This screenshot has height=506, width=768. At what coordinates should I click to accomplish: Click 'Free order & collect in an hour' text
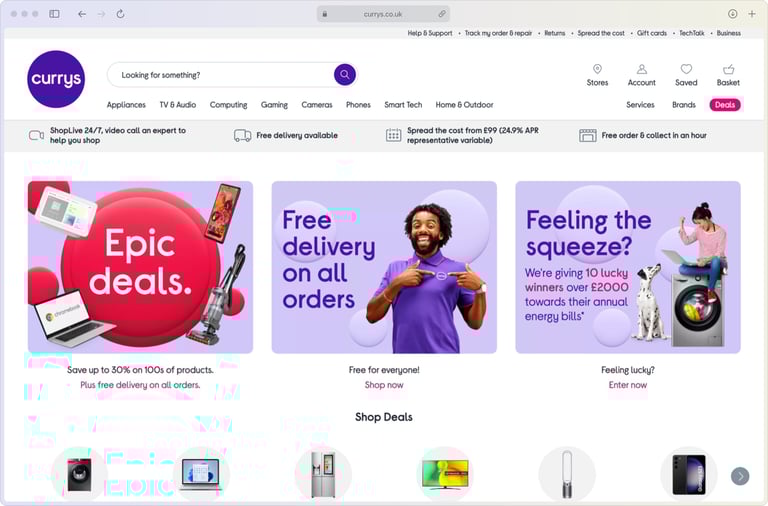(x=654, y=135)
